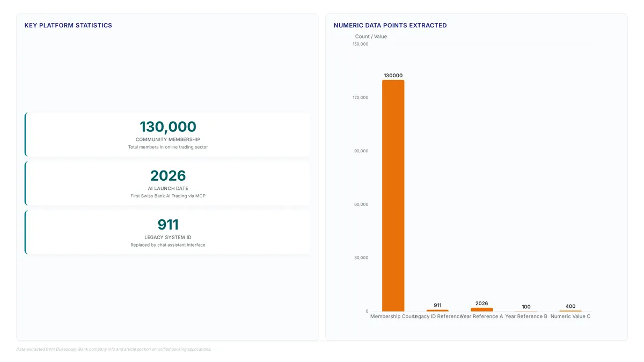Click the 120,000 y-axis tick
Viewport: 644px width, 362px height.
360,98
